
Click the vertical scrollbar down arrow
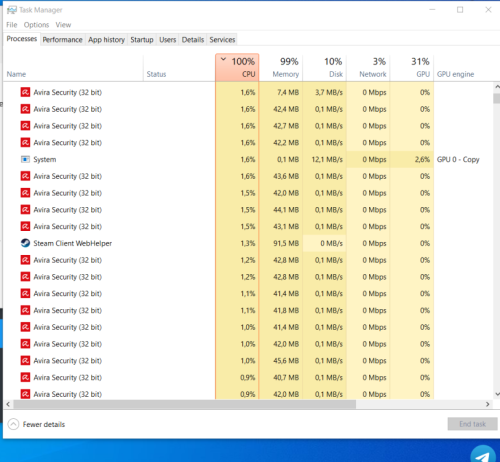pyautogui.click(x=497, y=394)
